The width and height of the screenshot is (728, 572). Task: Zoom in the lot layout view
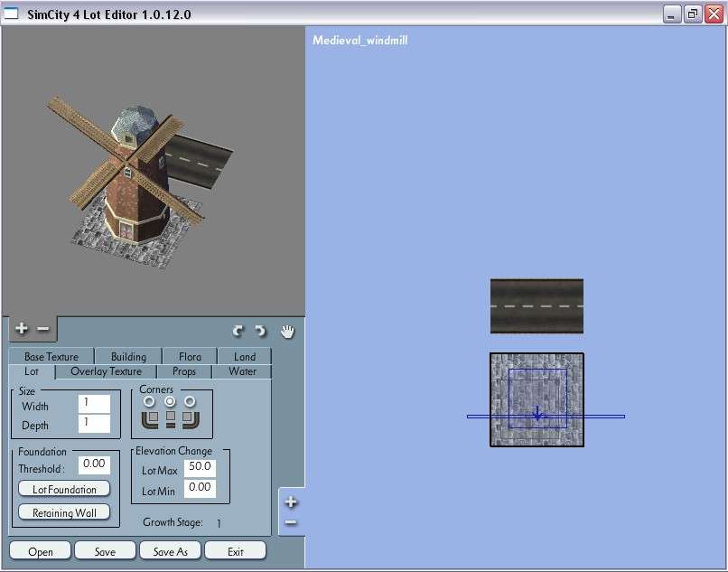pyautogui.click(x=291, y=502)
